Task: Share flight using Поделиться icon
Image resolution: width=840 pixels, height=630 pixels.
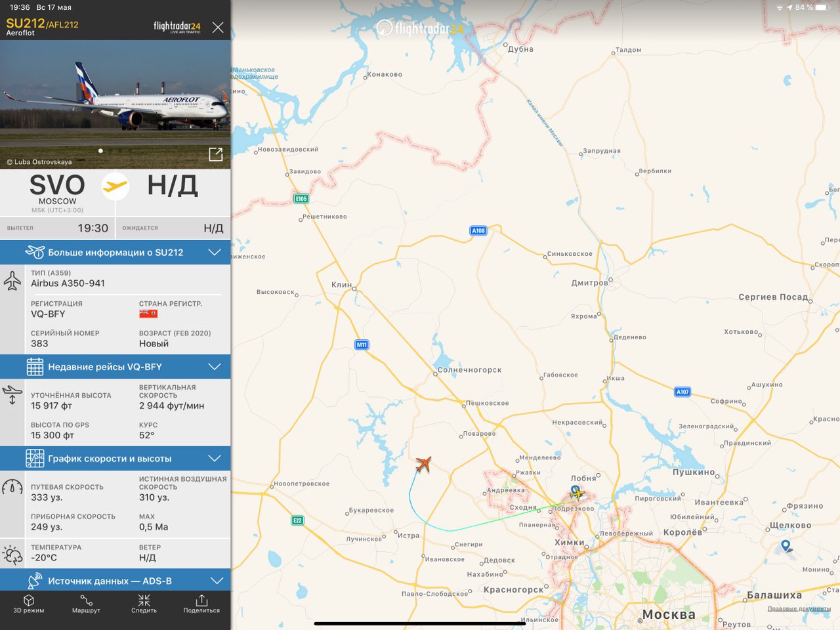Action: [x=201, y=604]
